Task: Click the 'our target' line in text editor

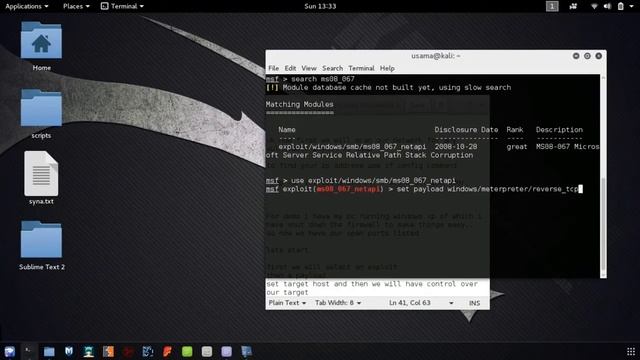Action: [x=287, y=292]
